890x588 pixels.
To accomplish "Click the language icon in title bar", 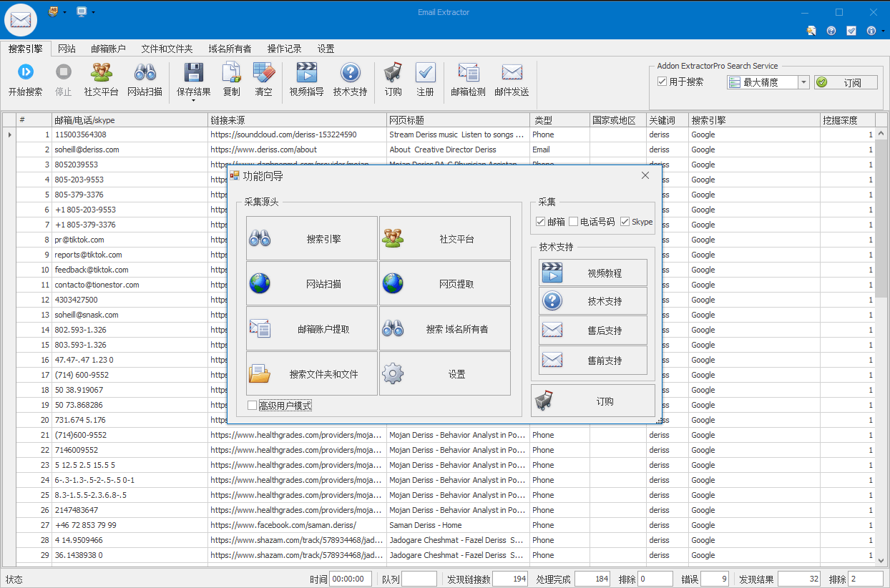I will click(x=54, y=11).
